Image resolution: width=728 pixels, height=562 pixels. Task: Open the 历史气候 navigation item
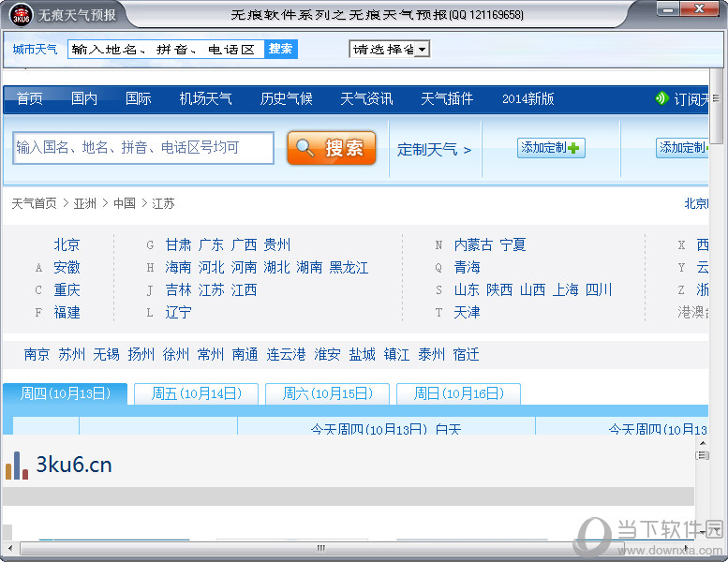tap(286, 98)
